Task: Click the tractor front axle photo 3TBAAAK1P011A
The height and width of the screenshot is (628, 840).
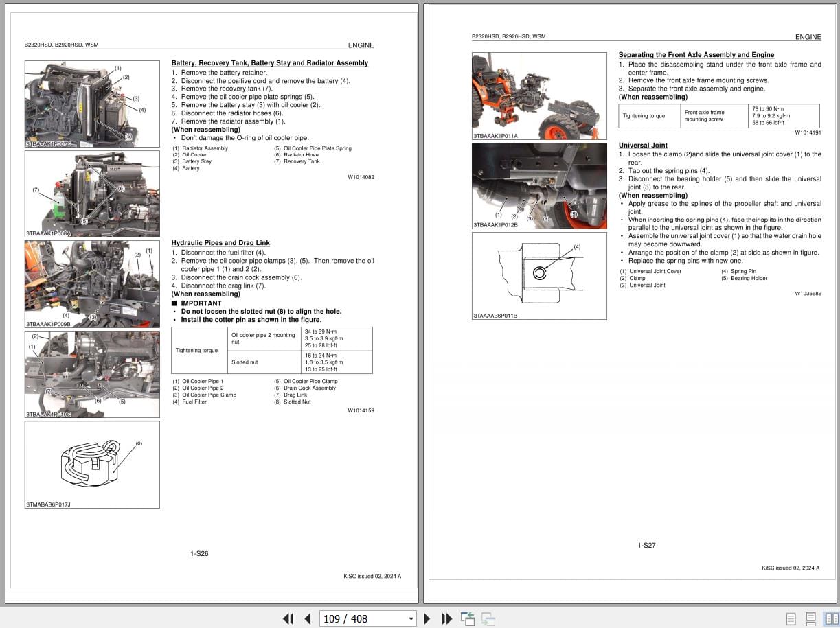Action: [539, 96]
